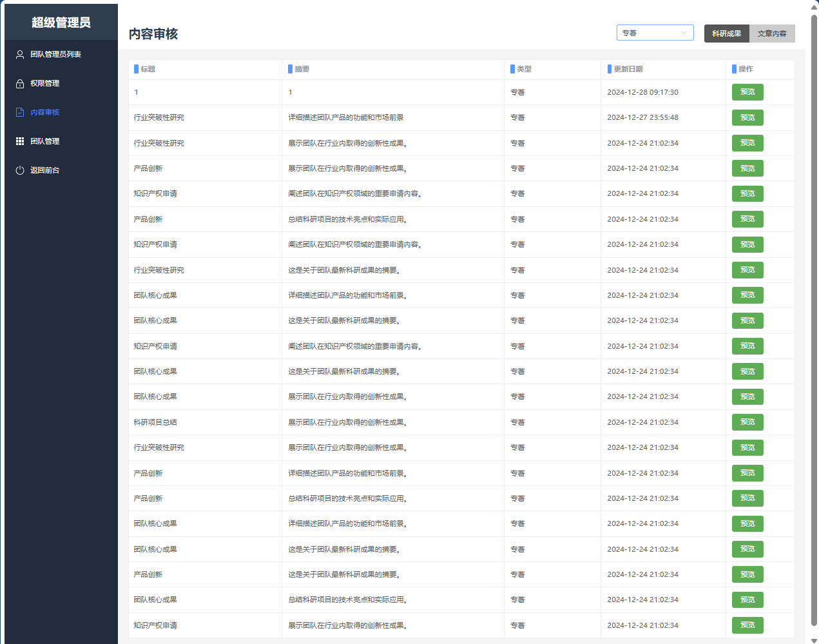Viewport: 819px width, 644px height.
Task: Open 团队管理员列表 in the sidebar
Action: click(x=55, y=55)
